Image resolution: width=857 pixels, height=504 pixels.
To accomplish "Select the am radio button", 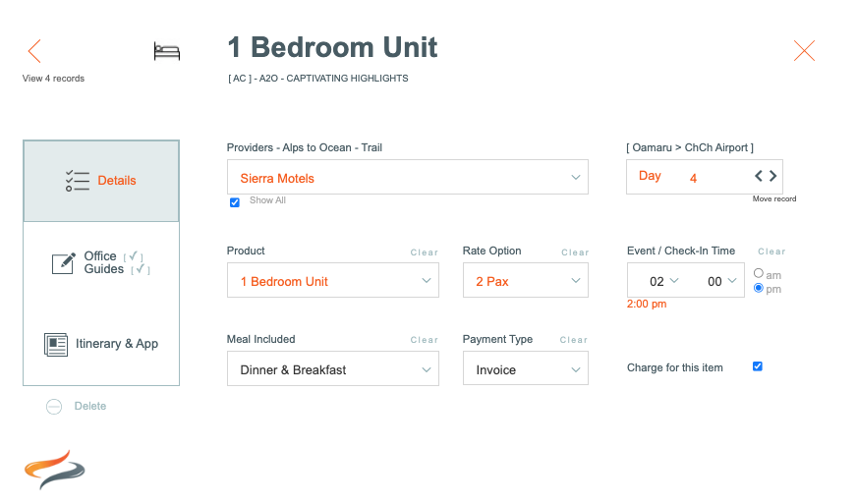I will tap(759, 273).
